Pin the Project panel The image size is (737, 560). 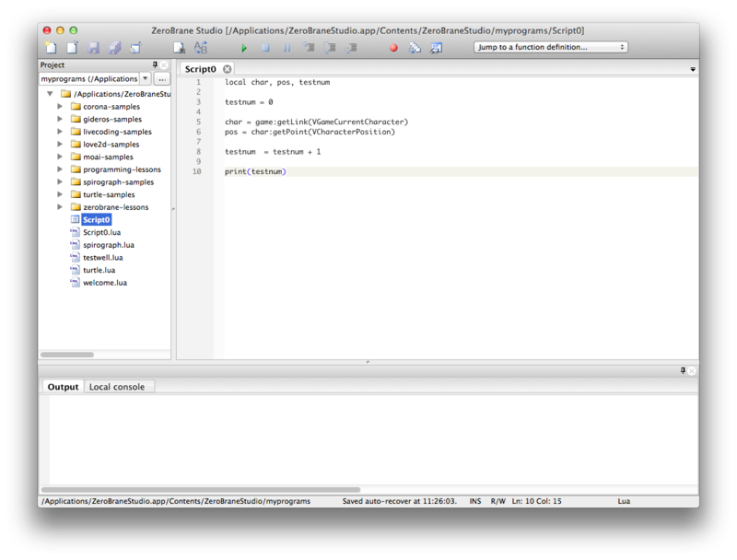click(x=155, y=64)
